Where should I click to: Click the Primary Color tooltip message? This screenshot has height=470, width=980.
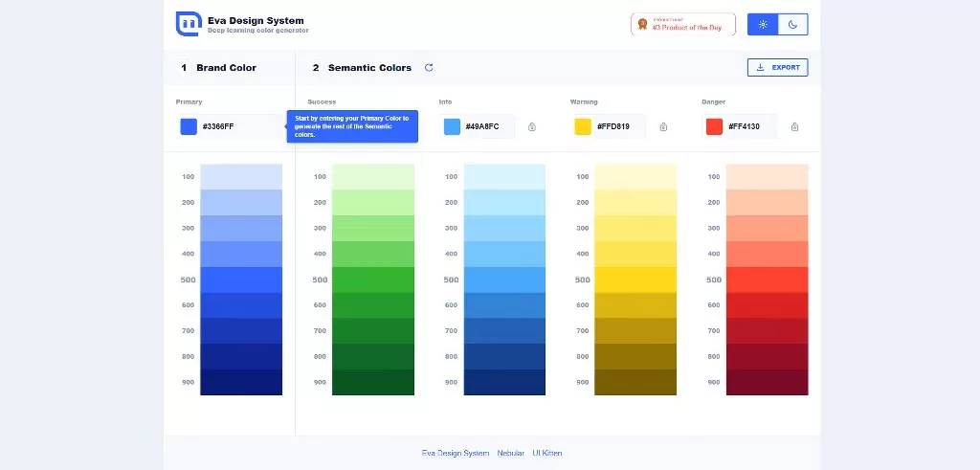click(x=352, y=126)
